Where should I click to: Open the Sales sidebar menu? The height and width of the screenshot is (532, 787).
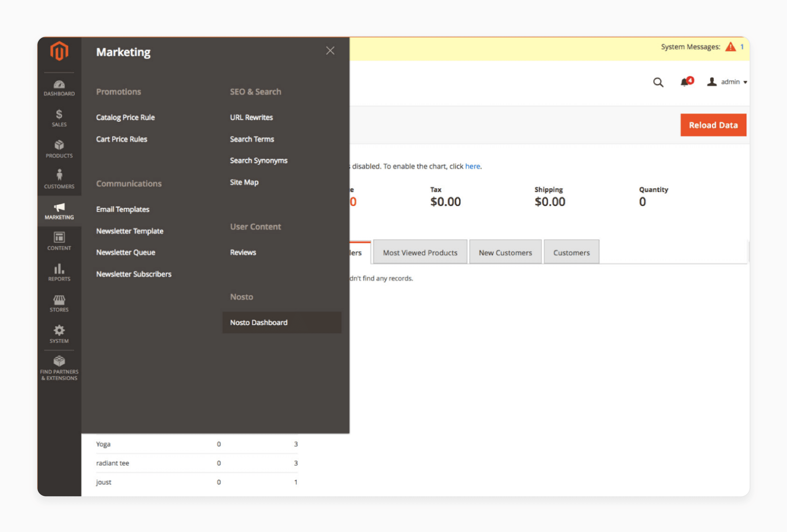click(59, 118)
